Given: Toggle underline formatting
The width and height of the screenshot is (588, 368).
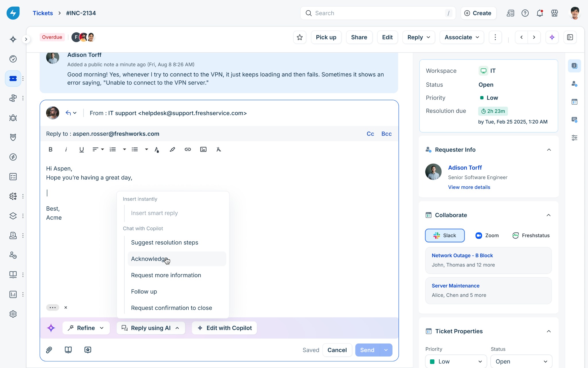Looking at the screenshot, I should click(x=82, y=149).
